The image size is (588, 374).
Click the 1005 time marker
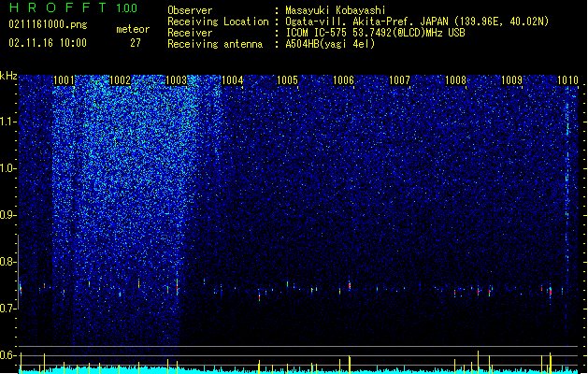(x=287, y=80)
